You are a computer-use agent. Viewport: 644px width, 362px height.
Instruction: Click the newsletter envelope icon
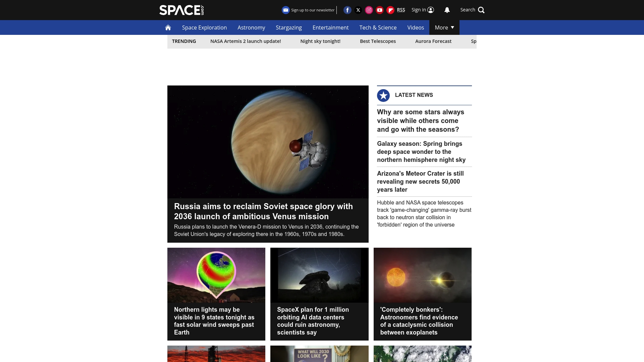click(286, 10)
